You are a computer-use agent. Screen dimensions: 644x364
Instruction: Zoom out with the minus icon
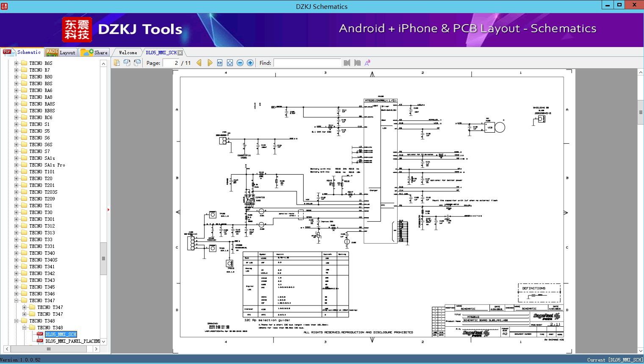pos(240,63)
